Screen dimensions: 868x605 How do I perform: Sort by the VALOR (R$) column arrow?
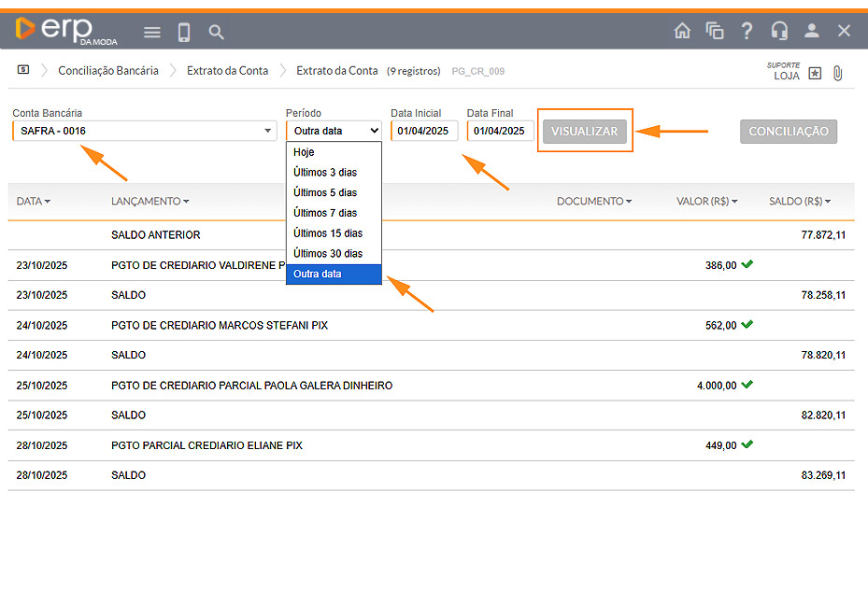[x=734, y=202]
